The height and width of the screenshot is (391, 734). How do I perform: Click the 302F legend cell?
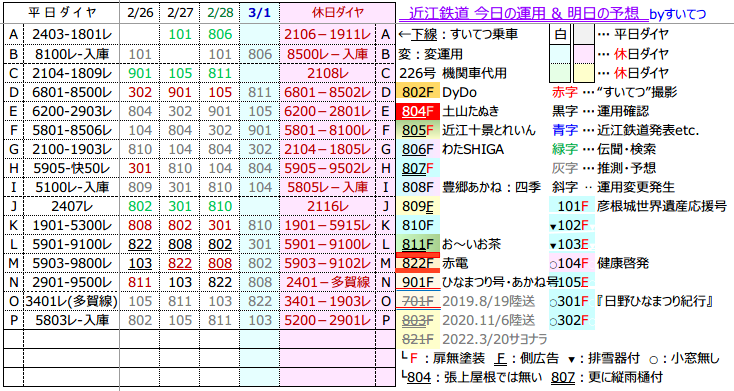click(572, 320)
